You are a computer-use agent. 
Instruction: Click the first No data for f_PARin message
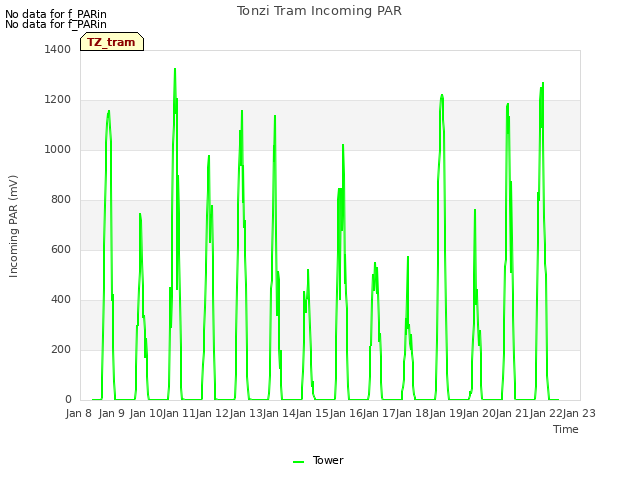pyautogui.click(x=56, y=14)
